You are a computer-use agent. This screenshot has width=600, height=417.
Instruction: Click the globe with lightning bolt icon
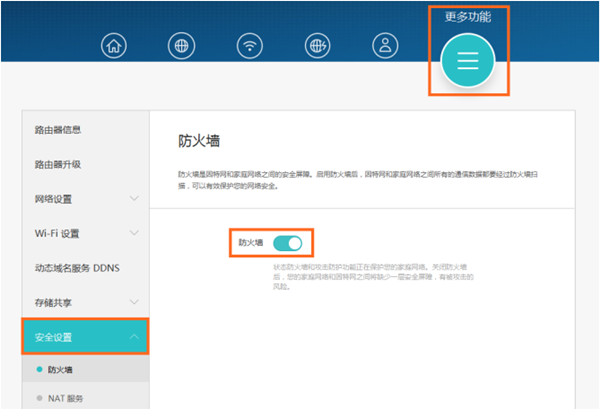click(317, 45)
